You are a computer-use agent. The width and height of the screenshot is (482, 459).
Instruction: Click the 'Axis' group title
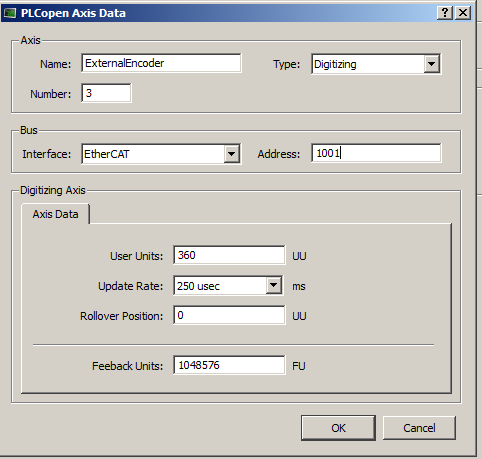click(x=30, y=40)
